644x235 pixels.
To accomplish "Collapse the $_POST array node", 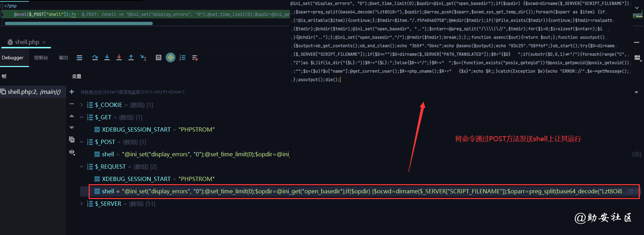I will [82, 142].
